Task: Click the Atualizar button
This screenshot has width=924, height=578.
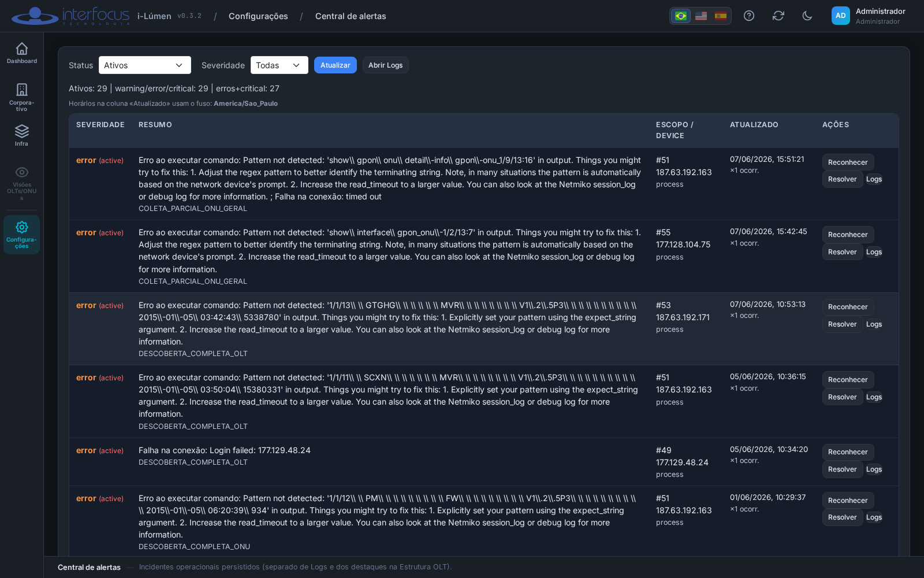Action: (336, 65)
